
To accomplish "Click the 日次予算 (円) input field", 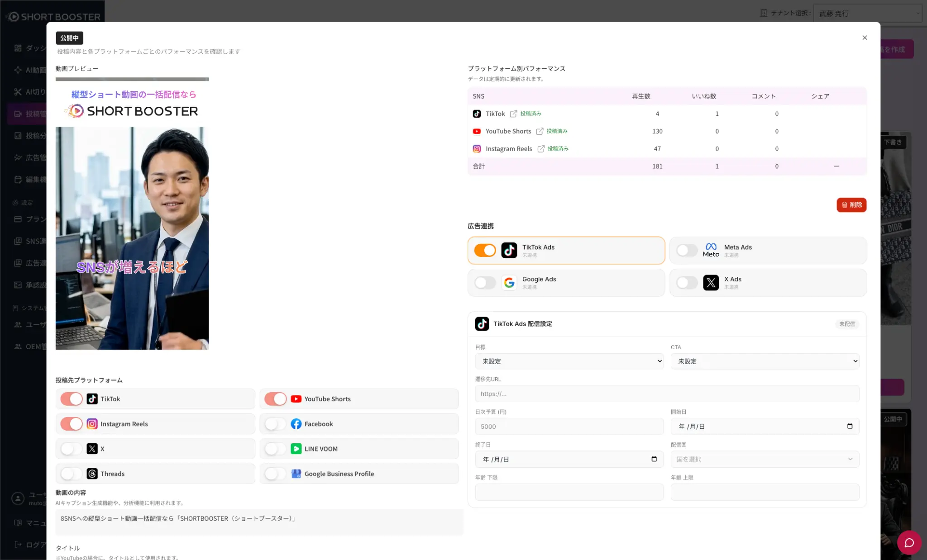I will [x=569, y=426].
